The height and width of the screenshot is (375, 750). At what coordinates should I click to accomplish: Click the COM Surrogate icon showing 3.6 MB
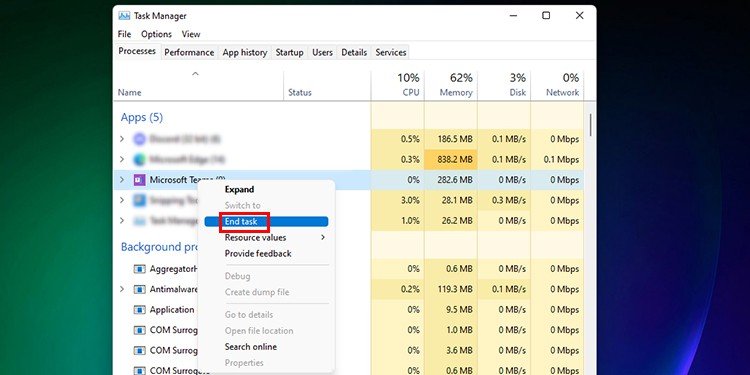139,351
